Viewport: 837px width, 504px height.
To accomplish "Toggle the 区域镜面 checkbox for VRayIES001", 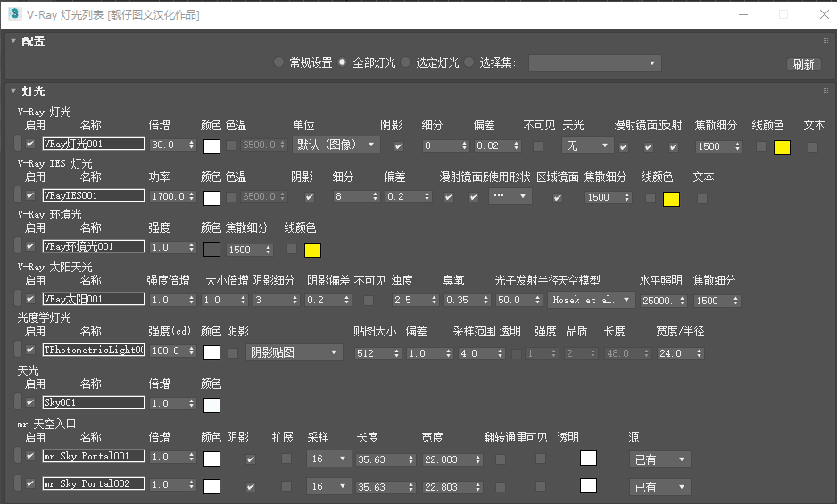I will (x=558, y=197).
